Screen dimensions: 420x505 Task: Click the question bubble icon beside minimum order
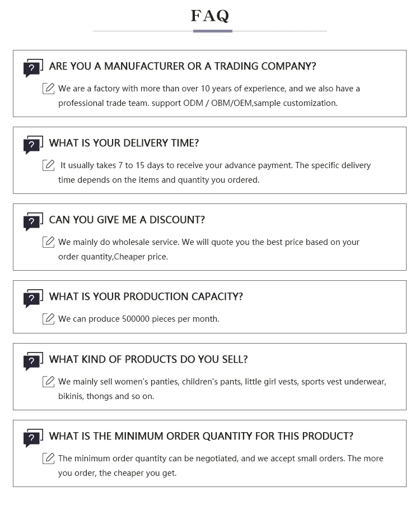pyautogui.click(x=32, y=438)
